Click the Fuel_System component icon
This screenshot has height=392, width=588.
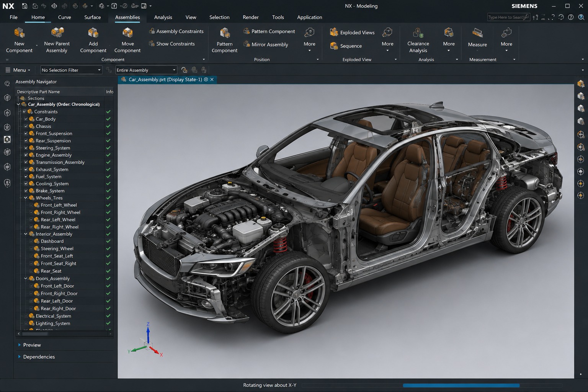[x=32, y=176]
